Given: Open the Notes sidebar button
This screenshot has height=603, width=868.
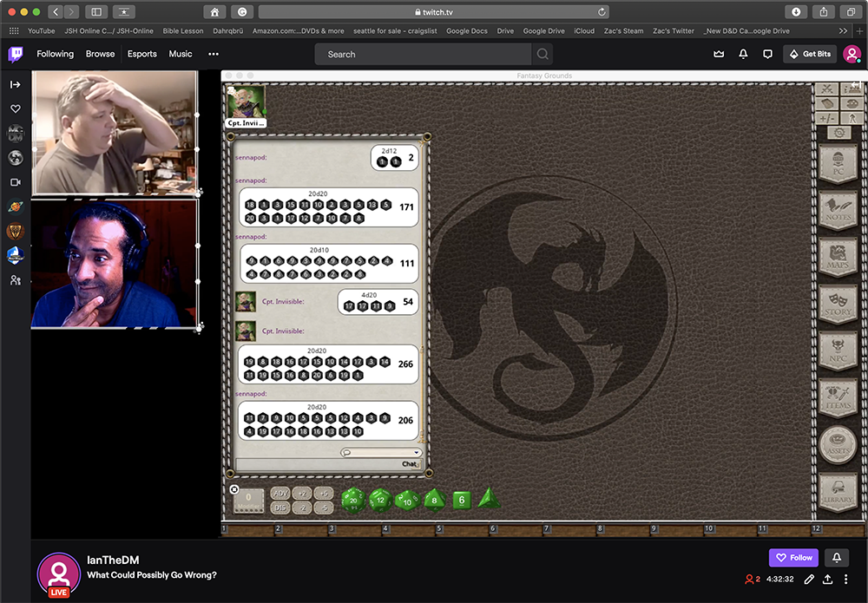Looking at the screenshot, I should (838, 210).
